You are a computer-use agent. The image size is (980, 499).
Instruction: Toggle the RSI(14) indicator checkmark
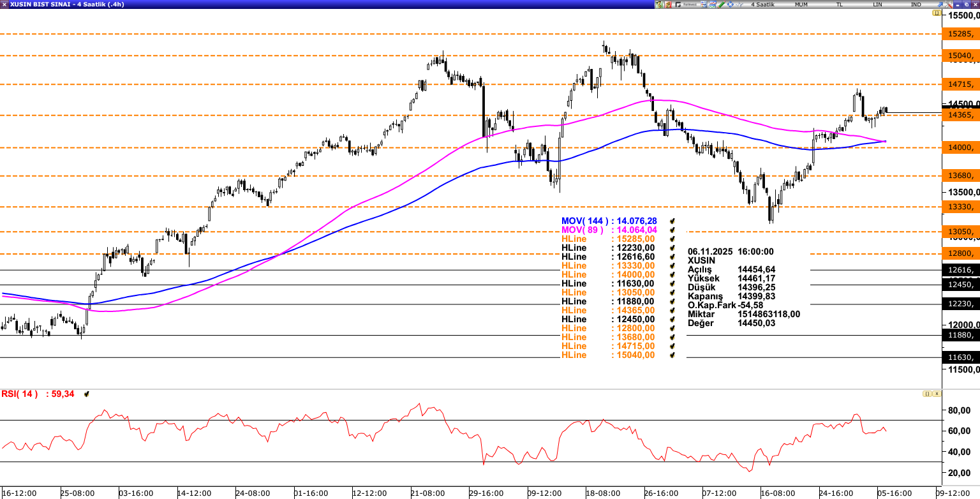coord(86,394)
